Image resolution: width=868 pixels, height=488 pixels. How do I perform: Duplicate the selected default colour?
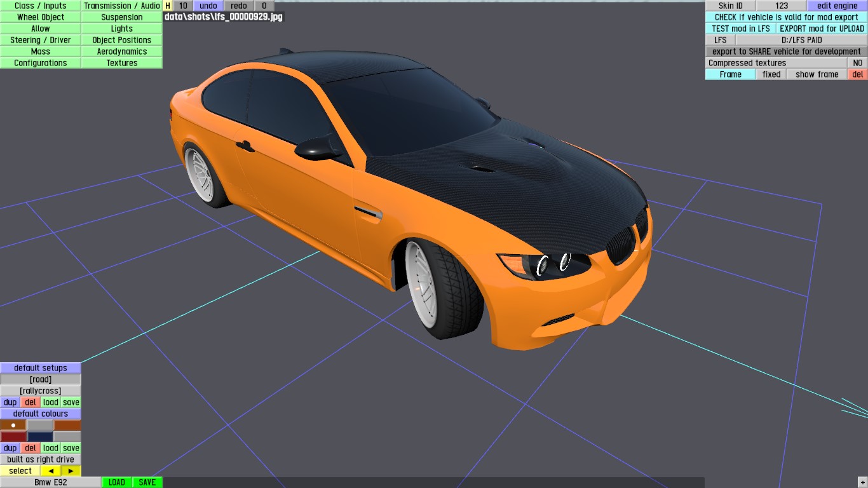tap(10, 448)
